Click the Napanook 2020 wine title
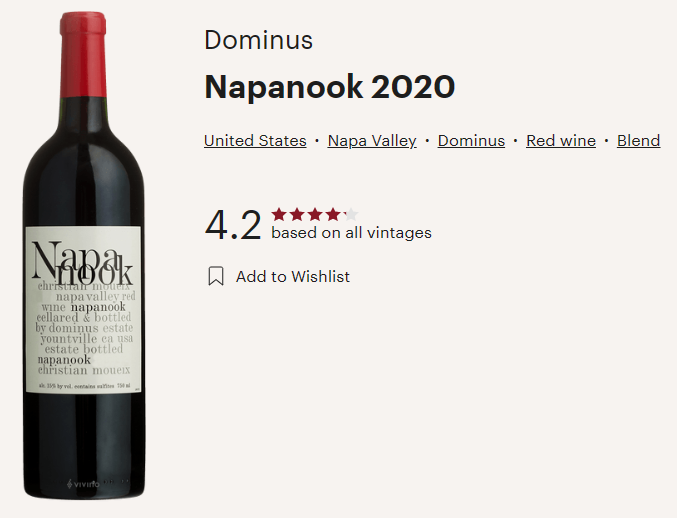 [x=329, y=87]
